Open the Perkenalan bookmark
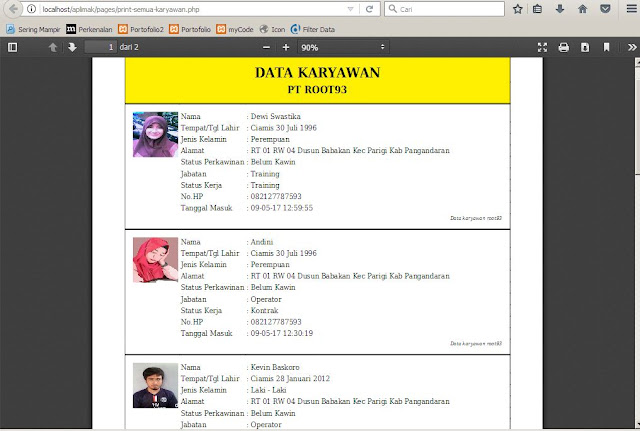The height and width of the screenshot is (431, 640). (x=89, y=29)
